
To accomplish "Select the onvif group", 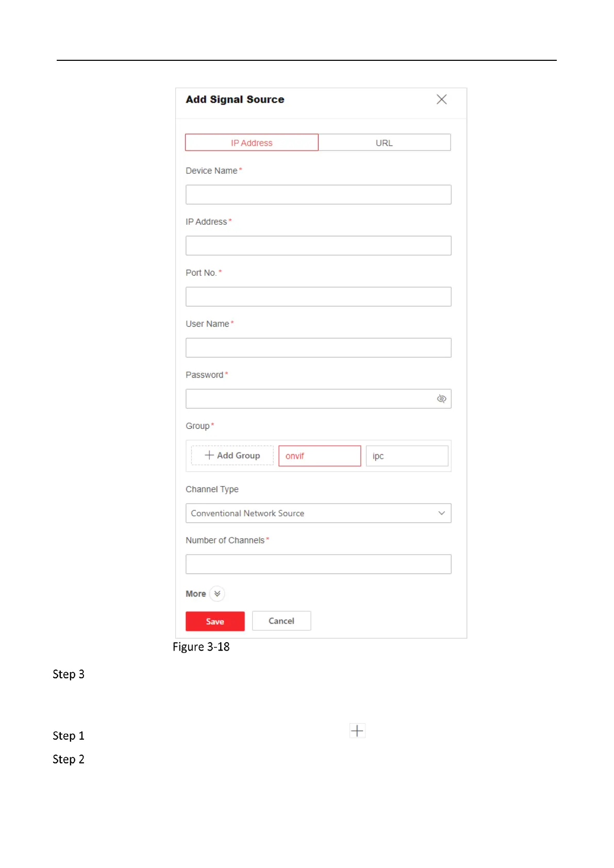I will pyautogui.click(x=320, y=456).
